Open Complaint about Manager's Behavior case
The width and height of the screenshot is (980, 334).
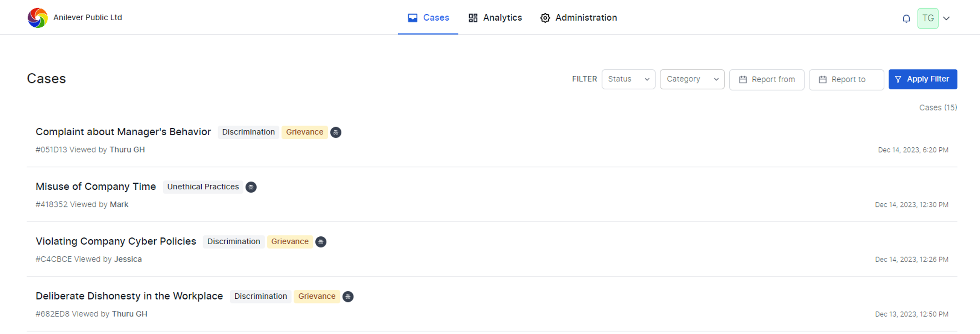click(x=123, y=132)
